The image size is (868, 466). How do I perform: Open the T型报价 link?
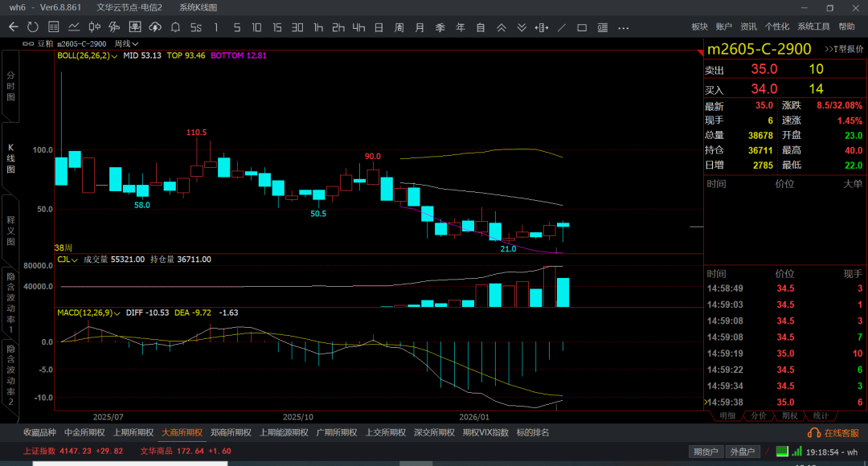[x=843, y=50]
